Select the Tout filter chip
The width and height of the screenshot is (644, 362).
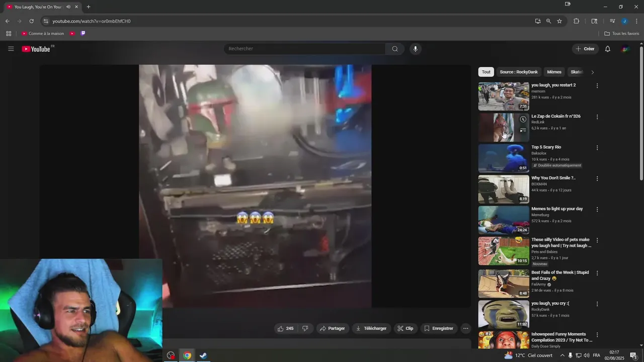486,72
